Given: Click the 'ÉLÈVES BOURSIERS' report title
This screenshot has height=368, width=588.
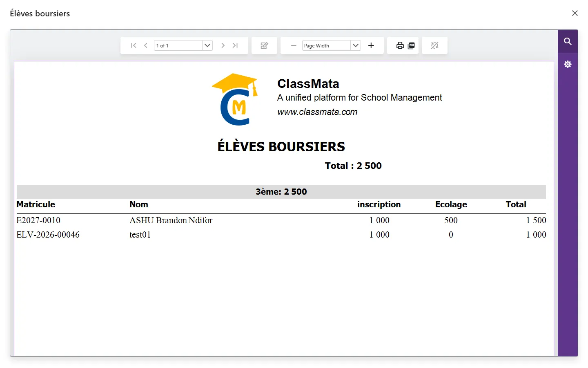Looking at the screenshot, I should pos(281,146).
